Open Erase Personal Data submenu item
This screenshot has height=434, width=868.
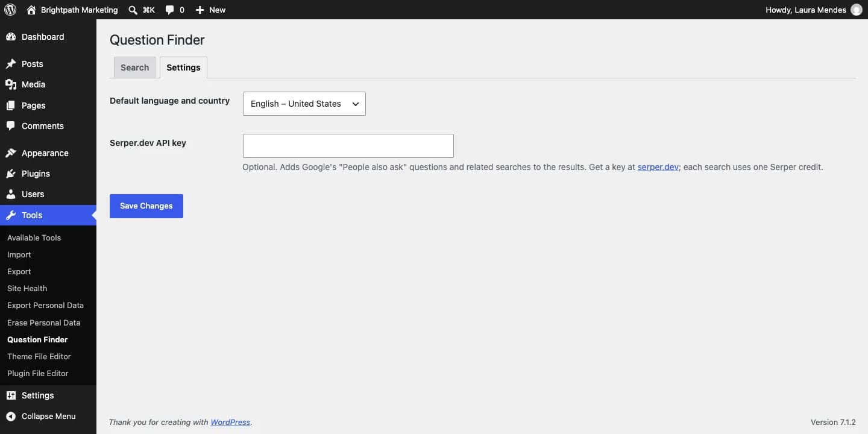coord(43,322)
